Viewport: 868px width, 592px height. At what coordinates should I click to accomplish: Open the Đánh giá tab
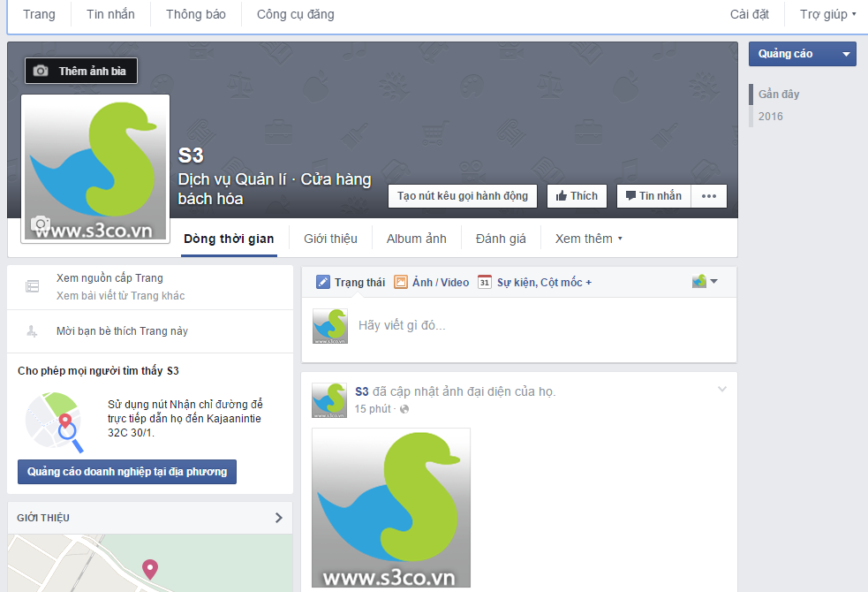tap(501, 239)
